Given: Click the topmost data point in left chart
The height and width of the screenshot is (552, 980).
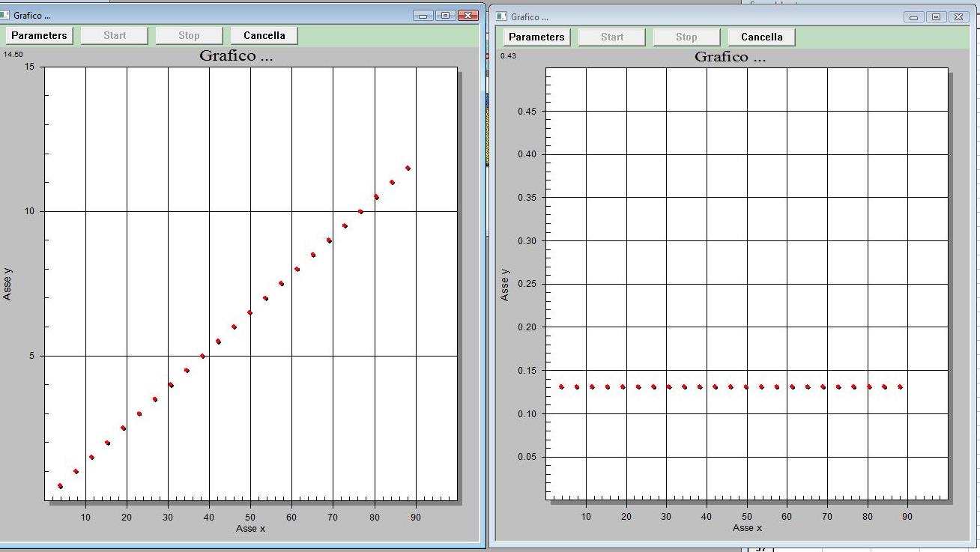Looking at the screenshot, I should pyautogui.click(x=408, y=168).
